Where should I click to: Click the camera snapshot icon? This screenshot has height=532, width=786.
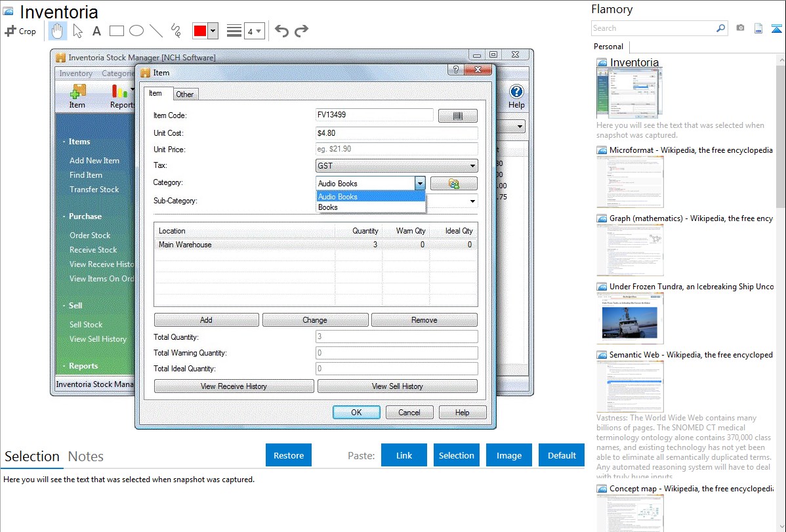click(740, 28)
